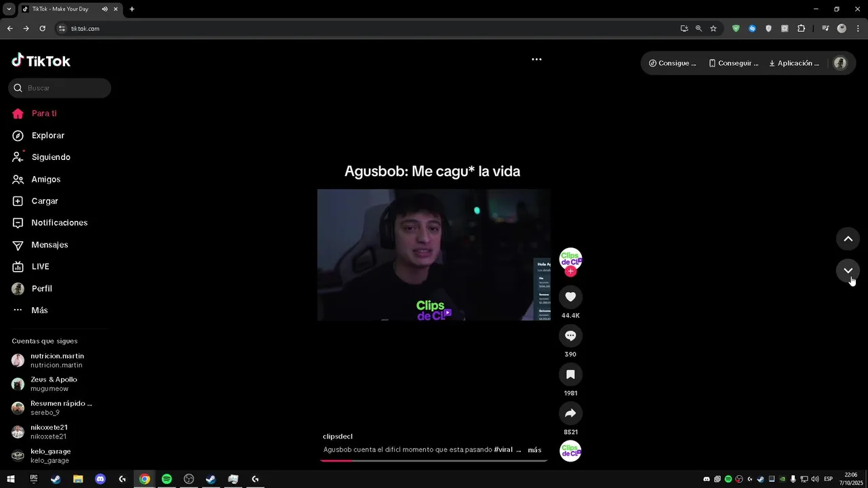Open Notificaciones panel
This screenshot has height=488, width=868.
click(50, 223)
